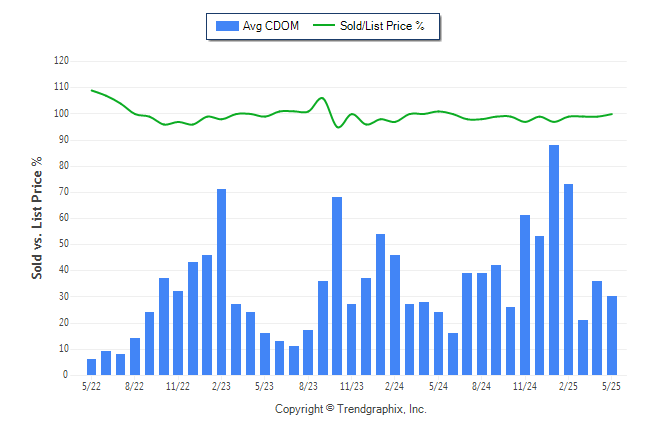Click the tallest bar near 2/25

[554, 260]
